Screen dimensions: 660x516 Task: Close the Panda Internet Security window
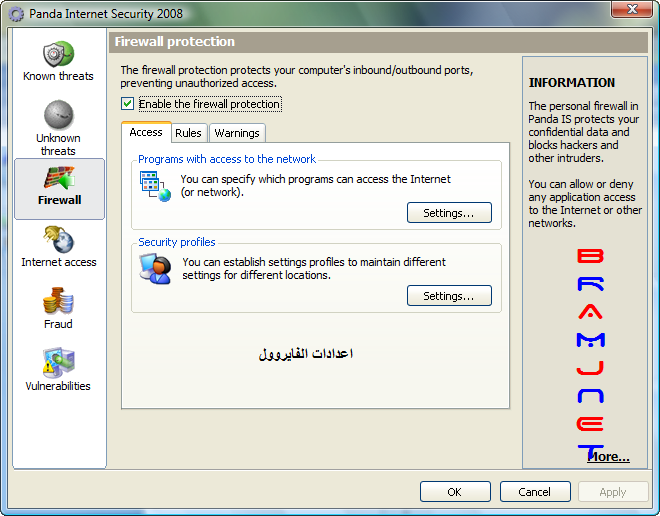point(632,9)
